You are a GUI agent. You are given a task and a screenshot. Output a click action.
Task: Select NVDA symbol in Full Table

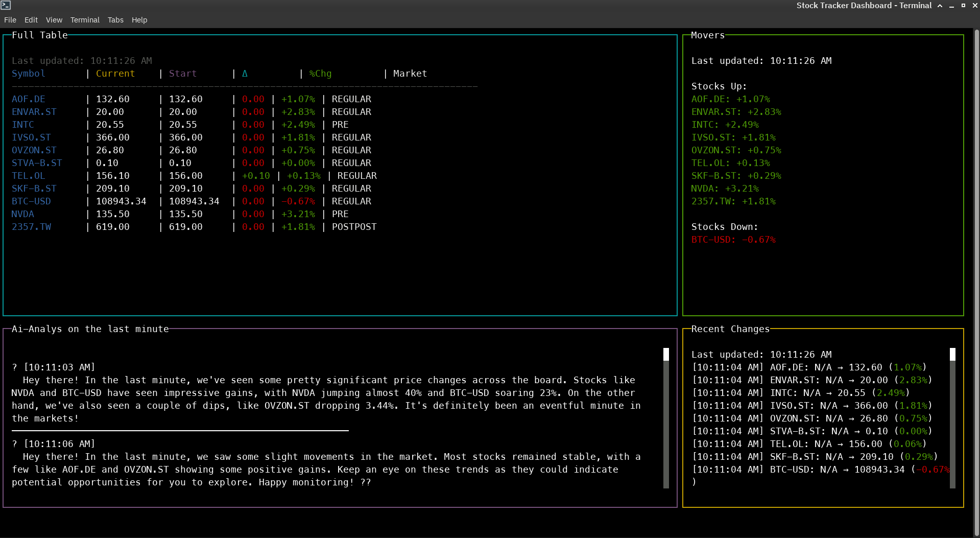click(23, 214)
